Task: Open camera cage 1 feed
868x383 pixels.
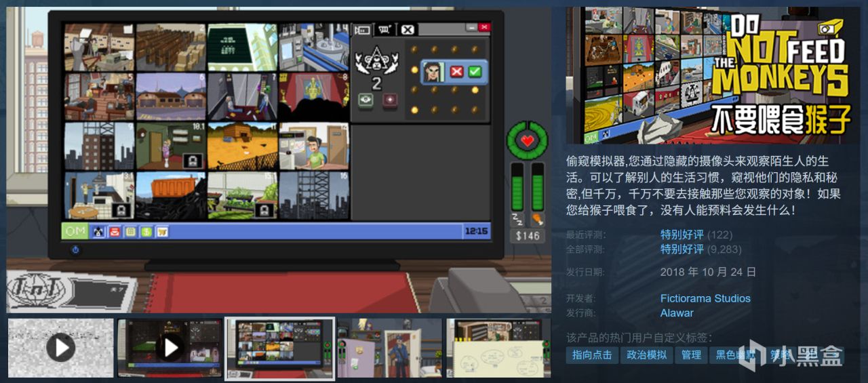Action: coord(99,47)
